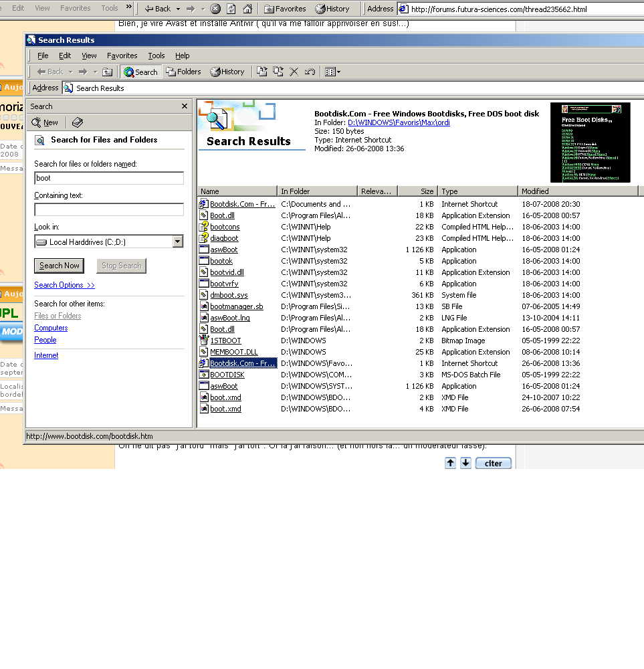Select the 4 KB boot.xmd file
This screenshot has height=669, width=644.
coord(225,409)
